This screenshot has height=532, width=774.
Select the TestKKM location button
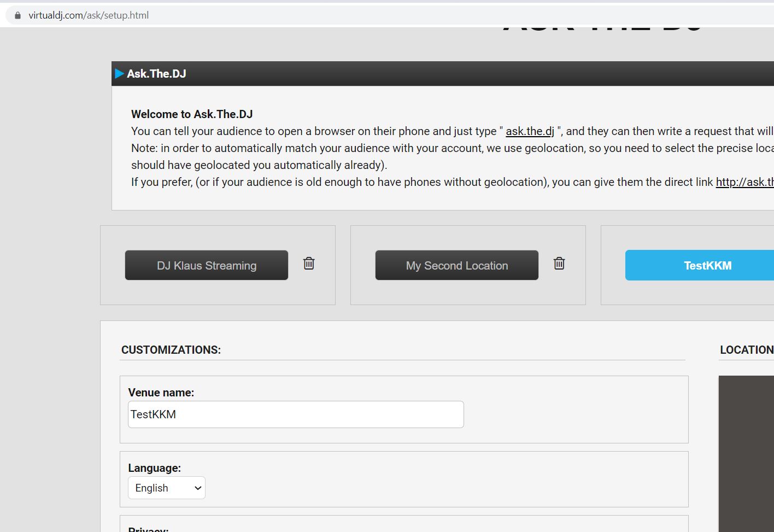700,265
